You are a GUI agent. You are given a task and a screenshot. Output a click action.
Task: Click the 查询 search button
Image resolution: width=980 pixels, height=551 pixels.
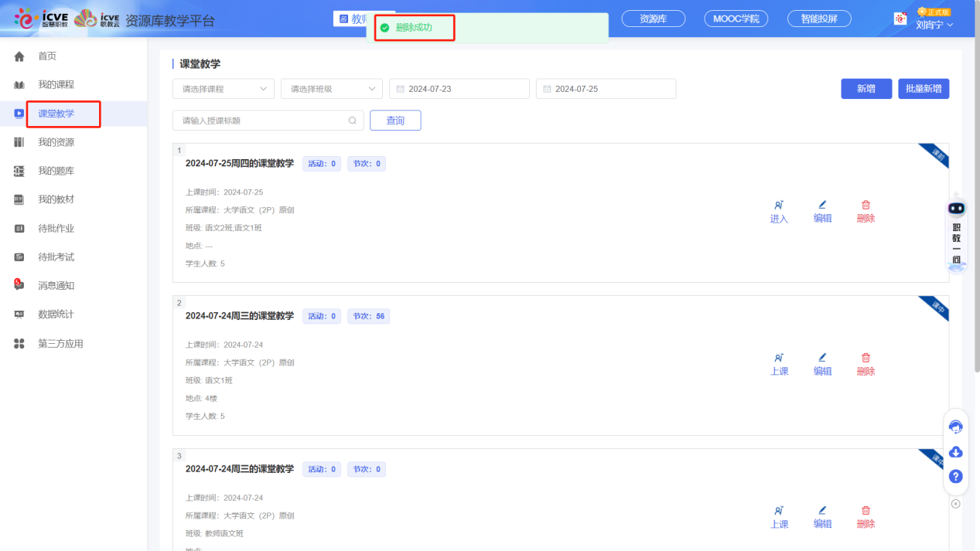pos(395,121)
